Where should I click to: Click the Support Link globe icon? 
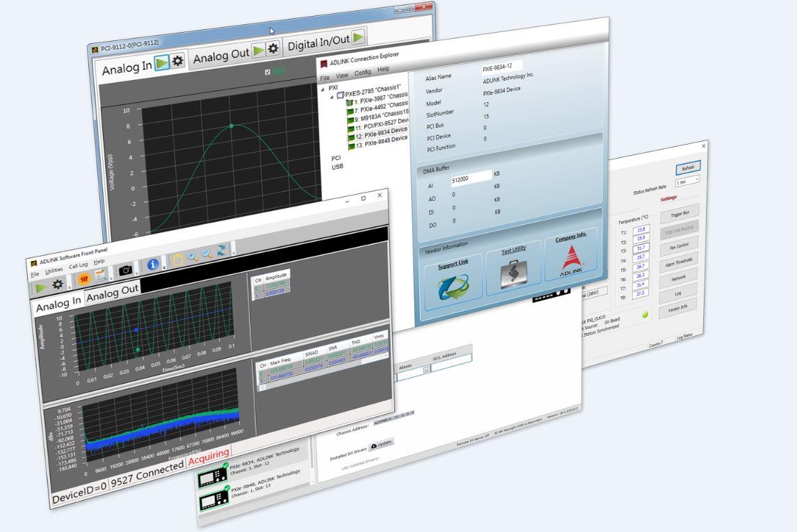coord(453,288)
